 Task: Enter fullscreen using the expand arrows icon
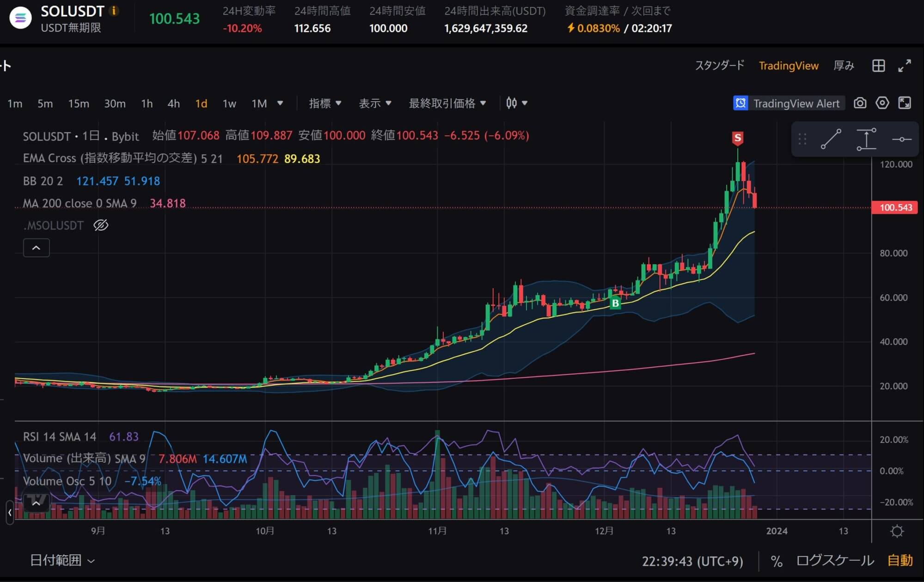tap(904, 66)
